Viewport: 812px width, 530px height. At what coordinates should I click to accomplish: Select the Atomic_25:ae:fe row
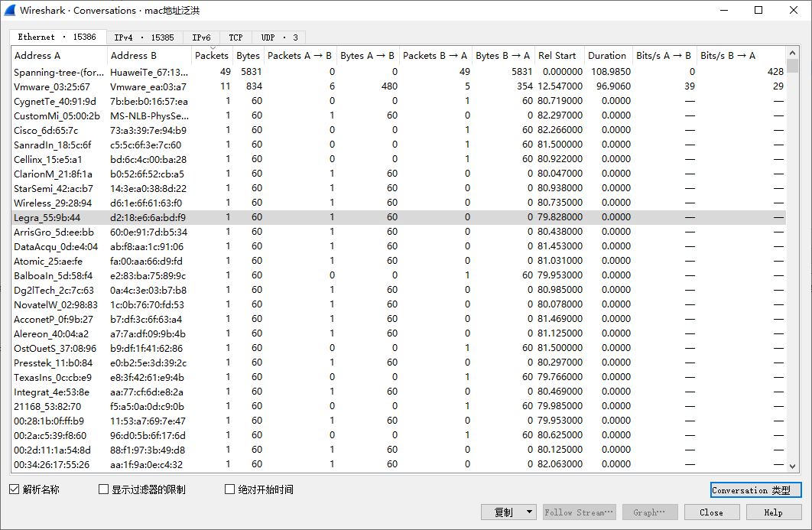[x=398, y=261]
